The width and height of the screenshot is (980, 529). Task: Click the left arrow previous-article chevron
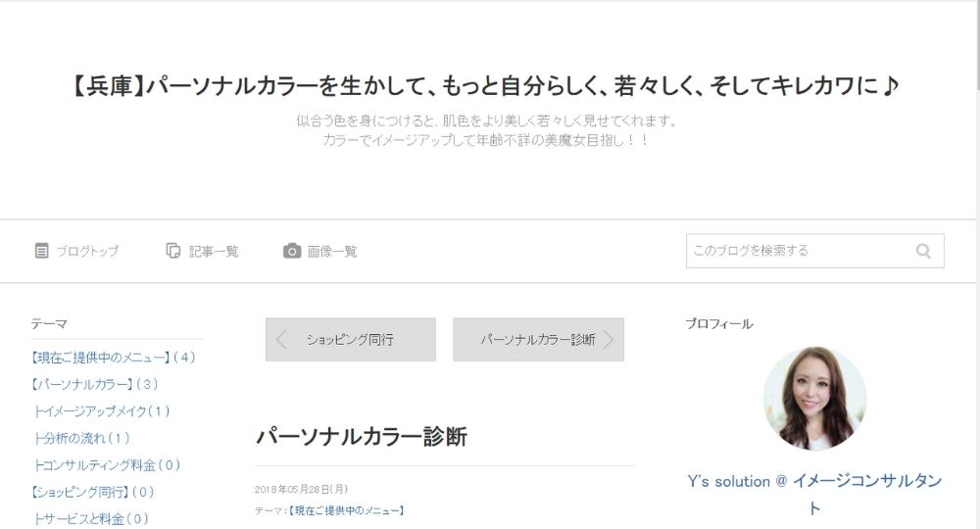point(281,340)
